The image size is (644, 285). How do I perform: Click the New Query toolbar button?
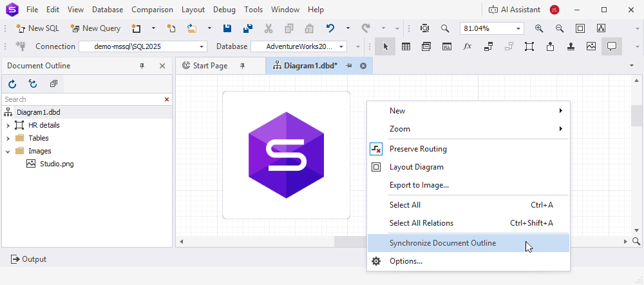click(95, 28)
